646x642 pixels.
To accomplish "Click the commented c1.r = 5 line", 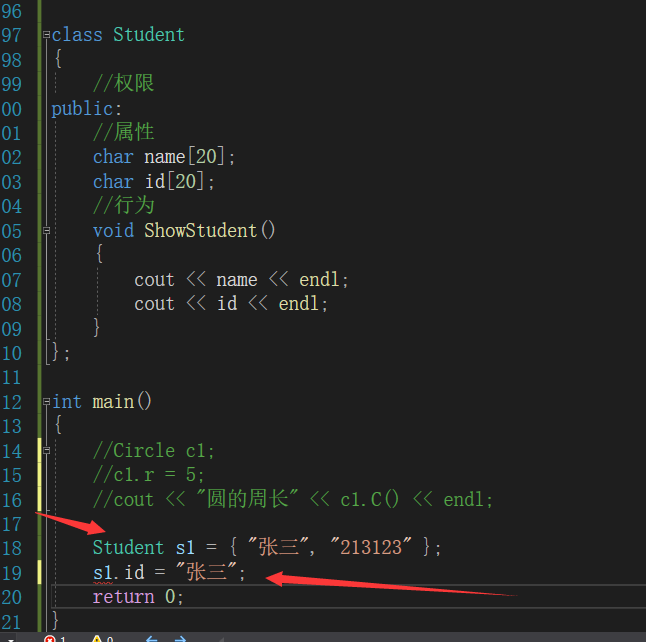I will [x=148, y=475].
